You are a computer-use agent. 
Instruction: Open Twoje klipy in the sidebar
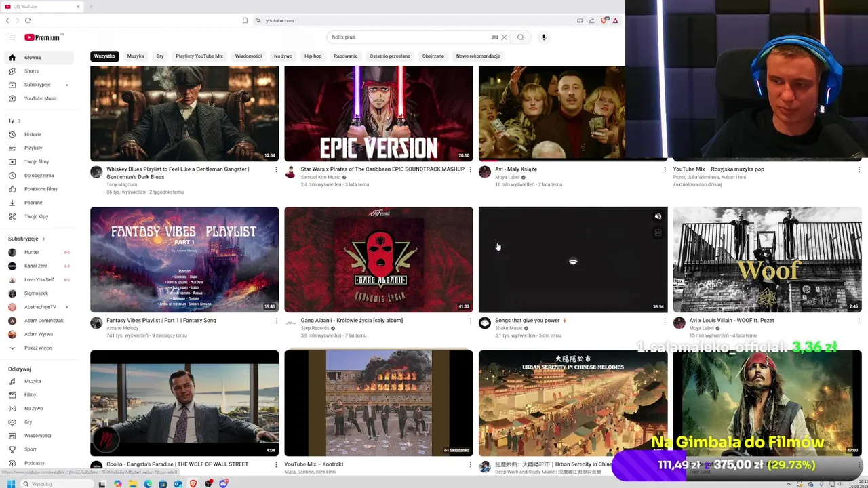38,216
